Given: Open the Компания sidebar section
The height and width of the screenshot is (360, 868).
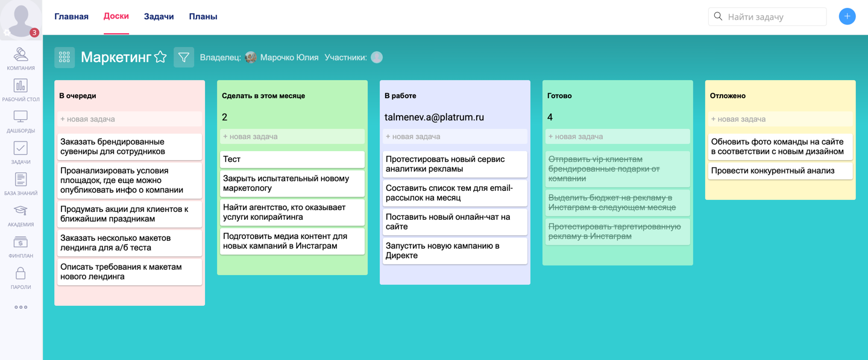Looking at the screenshot, I should (20, 58).
